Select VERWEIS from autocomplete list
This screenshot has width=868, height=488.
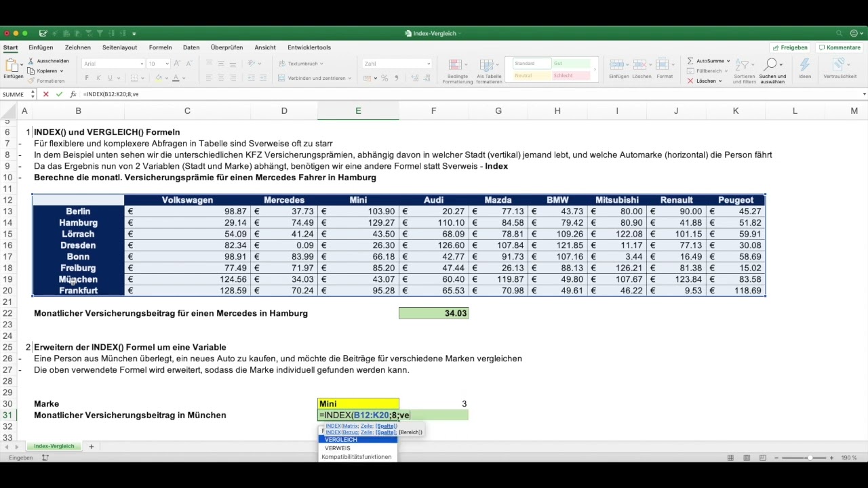point(358,448)
